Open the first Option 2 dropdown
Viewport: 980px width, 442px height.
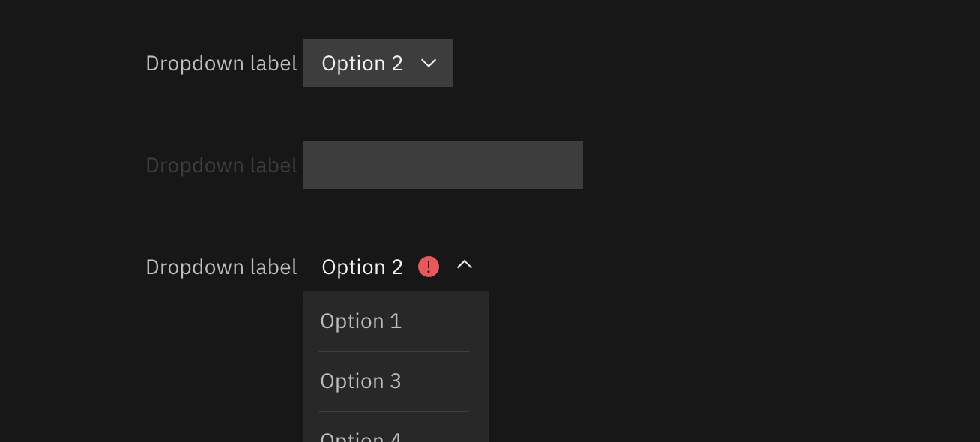(378, 63)
